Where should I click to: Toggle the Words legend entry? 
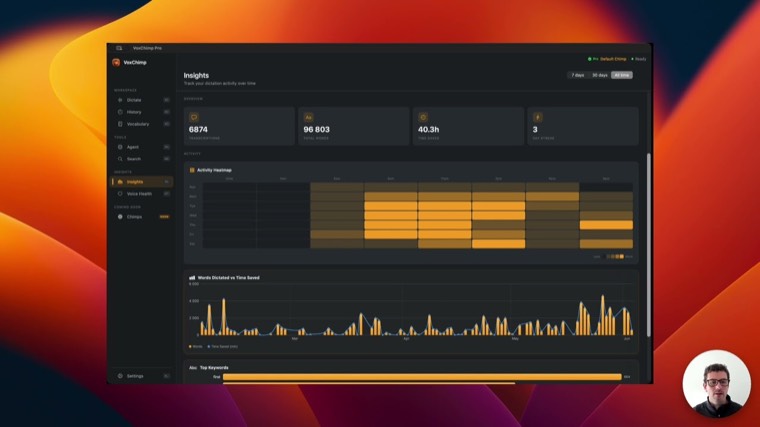click(196, 347)
